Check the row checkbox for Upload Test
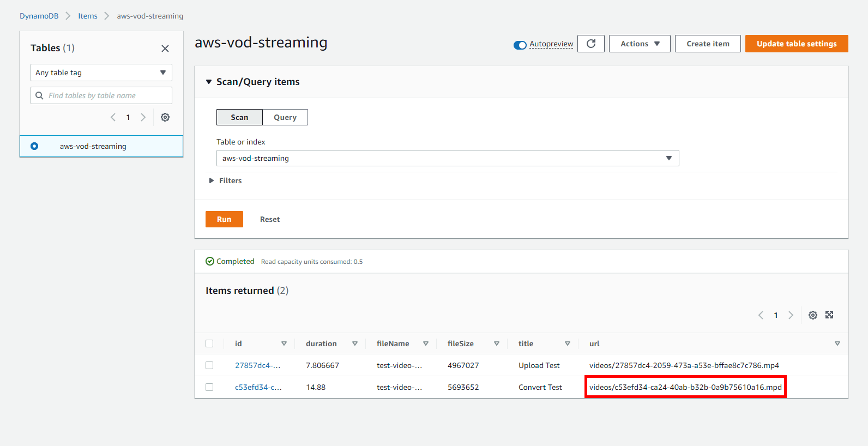Viewport: 868px width, 446px height. [209, 365]
